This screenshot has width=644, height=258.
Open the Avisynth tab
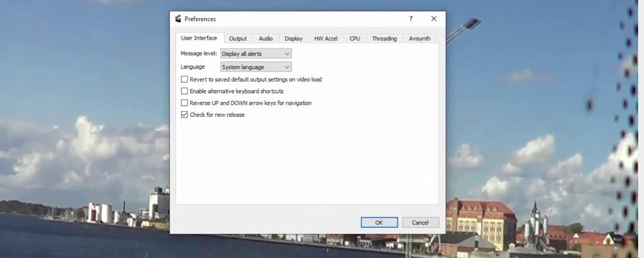pyautogui.click(x=420, y=39)
